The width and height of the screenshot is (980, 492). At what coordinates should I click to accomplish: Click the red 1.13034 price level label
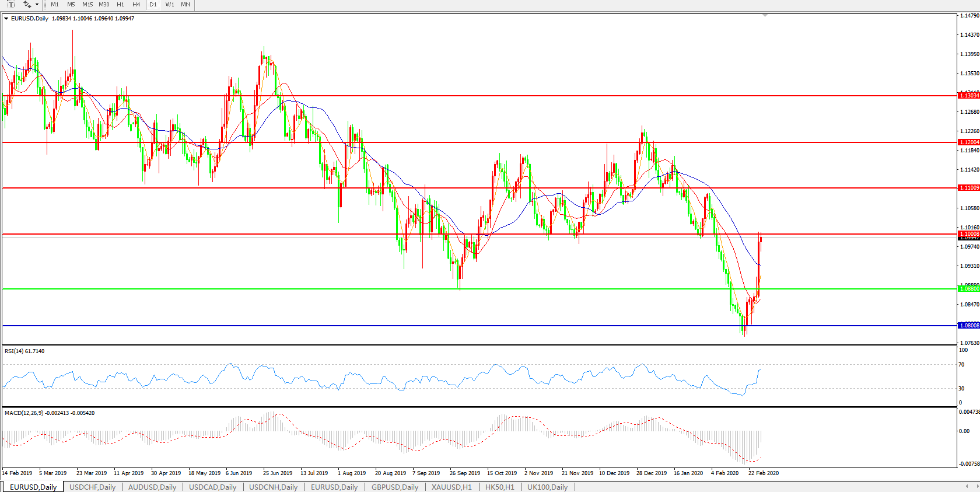pos(969,96)
